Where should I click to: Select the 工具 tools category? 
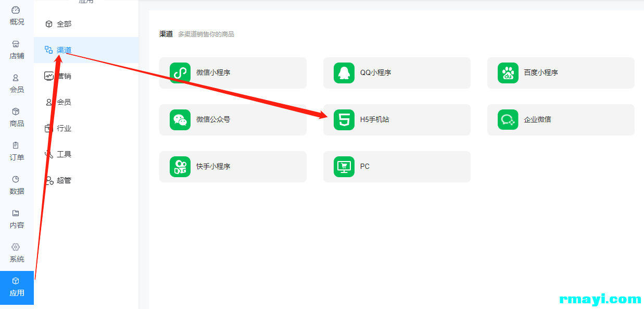point(86,154)
